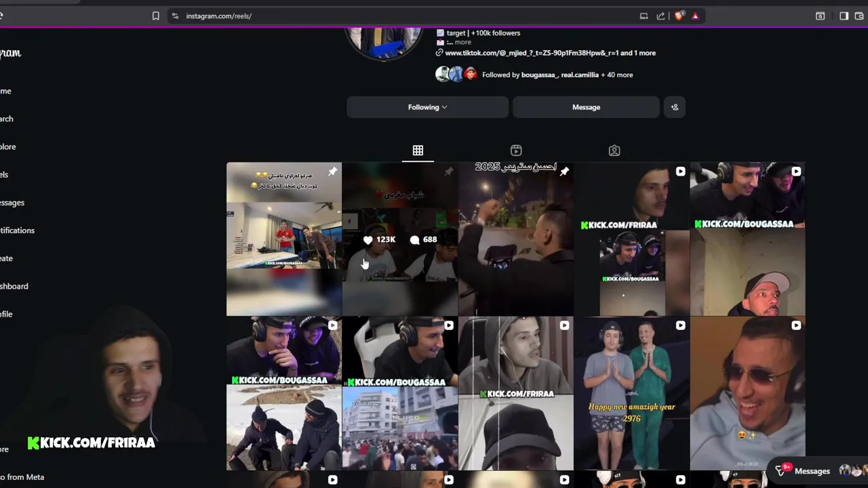Click the 688 comments bubble counter
Screen dimensions: 868x488
[x=424, y=239]
